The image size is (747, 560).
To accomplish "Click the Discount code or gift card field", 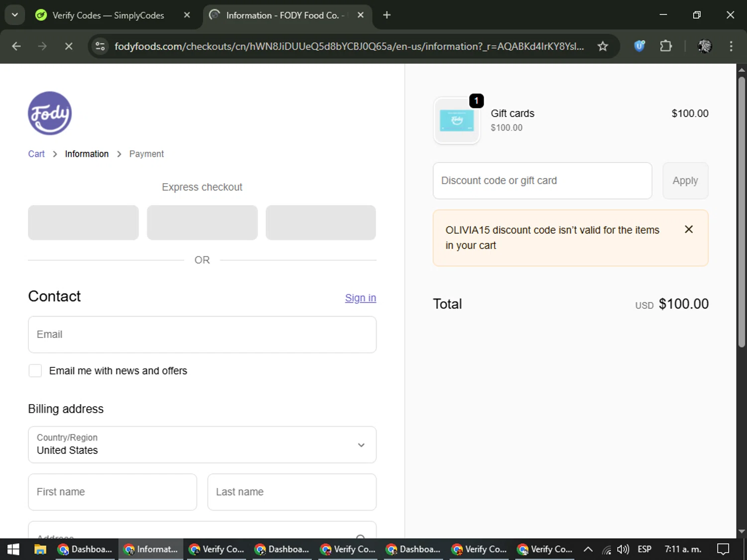I will tap(542, 181).
